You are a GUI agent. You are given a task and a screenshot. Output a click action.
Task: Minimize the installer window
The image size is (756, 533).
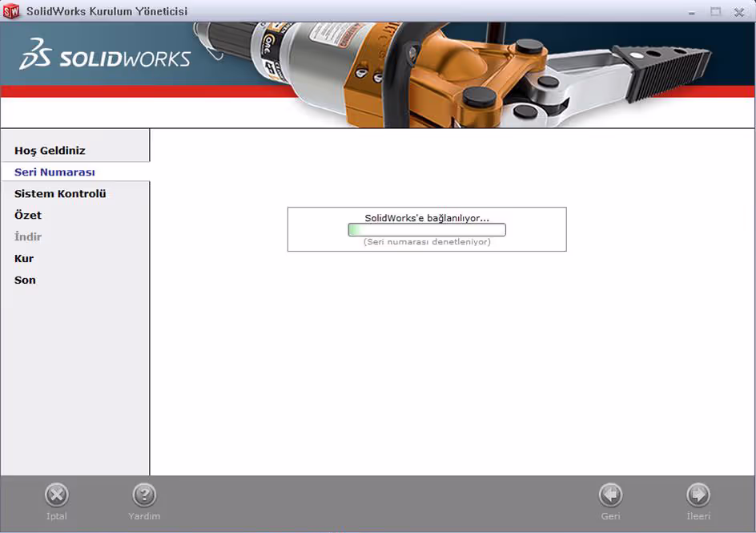692,12
